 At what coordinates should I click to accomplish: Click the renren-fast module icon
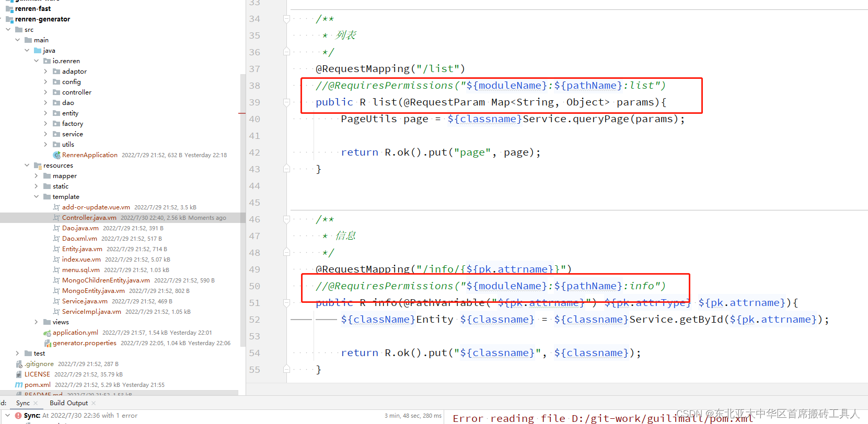coord(9,9)
